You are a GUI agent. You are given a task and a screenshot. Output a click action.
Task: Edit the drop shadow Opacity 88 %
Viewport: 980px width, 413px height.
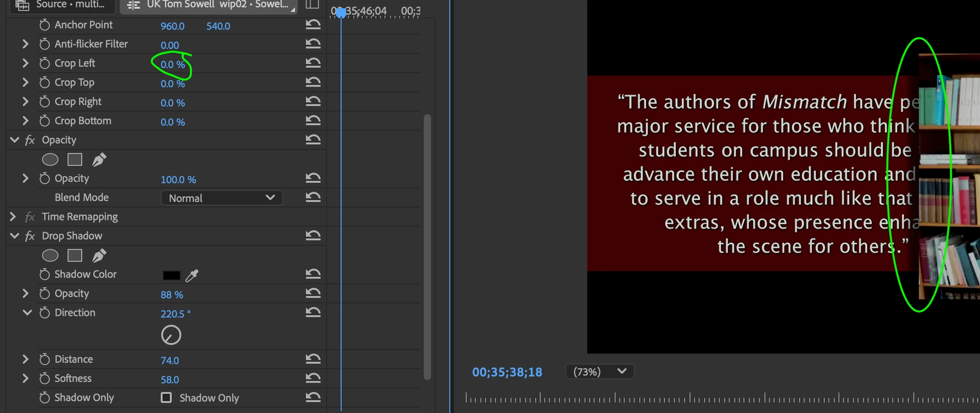point(172,295)
